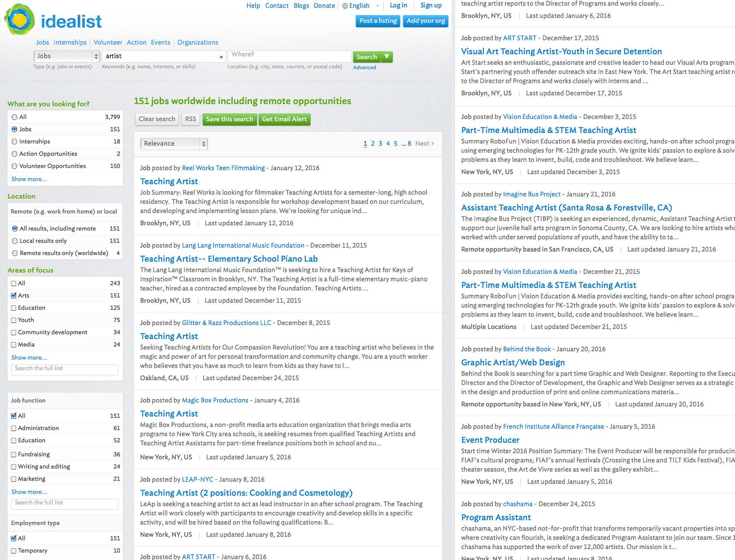
Task: Click the globe language icon
Action: click(345, 6)
